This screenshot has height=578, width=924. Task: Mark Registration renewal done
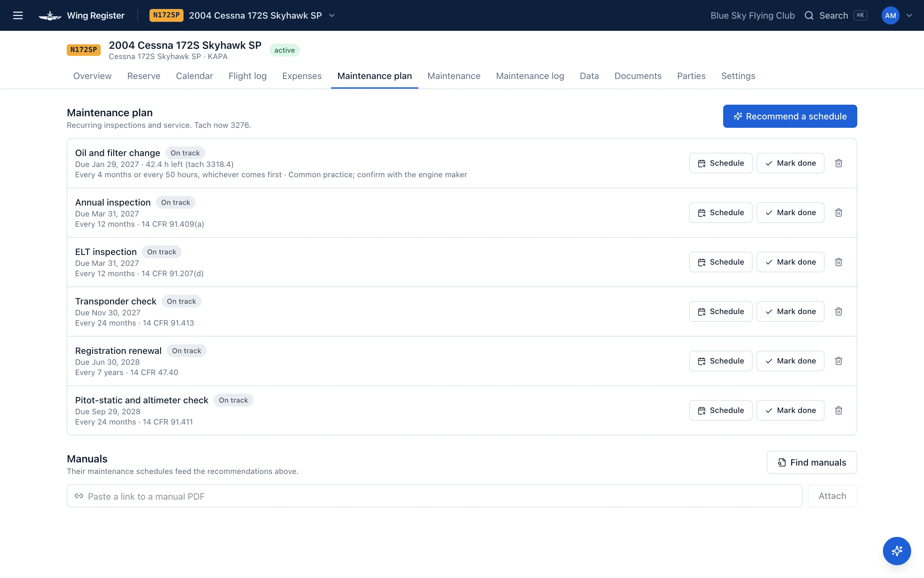coord(790,361)
